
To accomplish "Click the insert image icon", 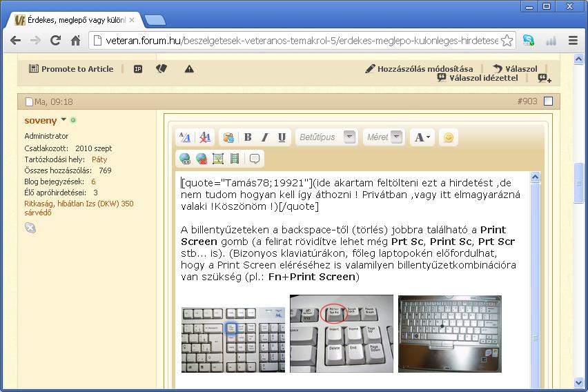I will [218, 159].
